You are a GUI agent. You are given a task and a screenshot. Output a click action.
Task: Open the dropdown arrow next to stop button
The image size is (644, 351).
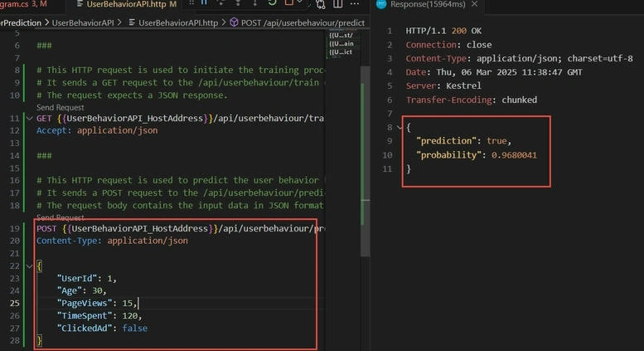299,2
